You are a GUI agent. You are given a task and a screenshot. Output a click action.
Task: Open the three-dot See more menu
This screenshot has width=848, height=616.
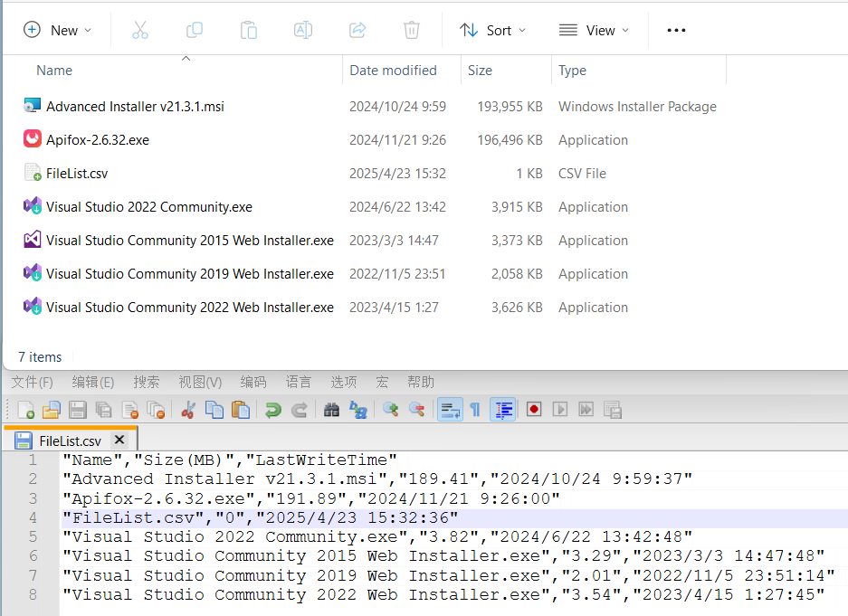click(x=676, y=30)
